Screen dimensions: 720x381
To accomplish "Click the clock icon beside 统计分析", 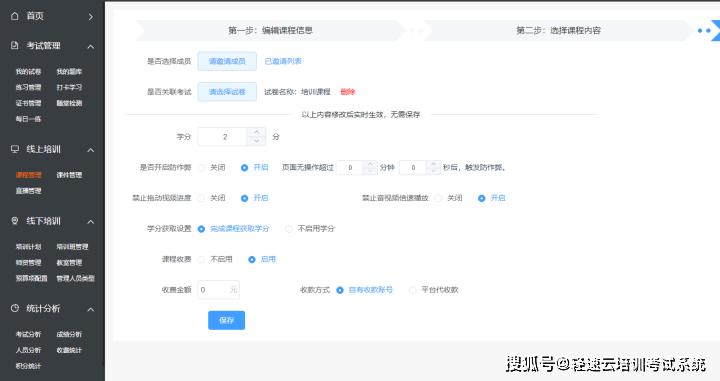I will coord(15,308).
